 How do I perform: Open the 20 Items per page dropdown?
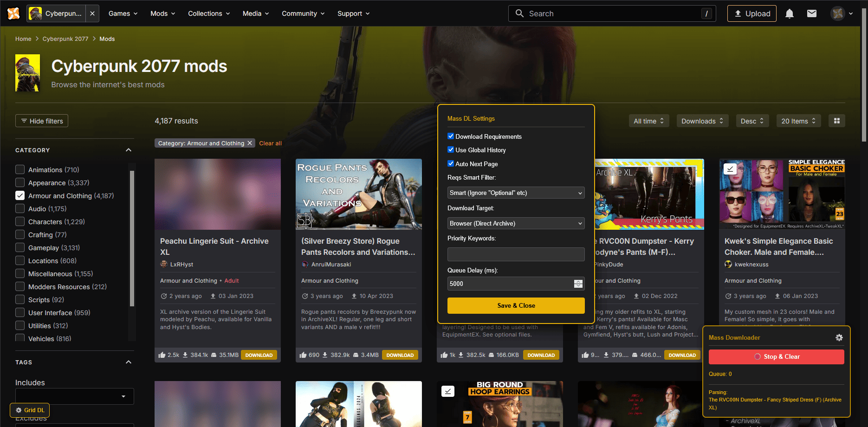(798, 121)
